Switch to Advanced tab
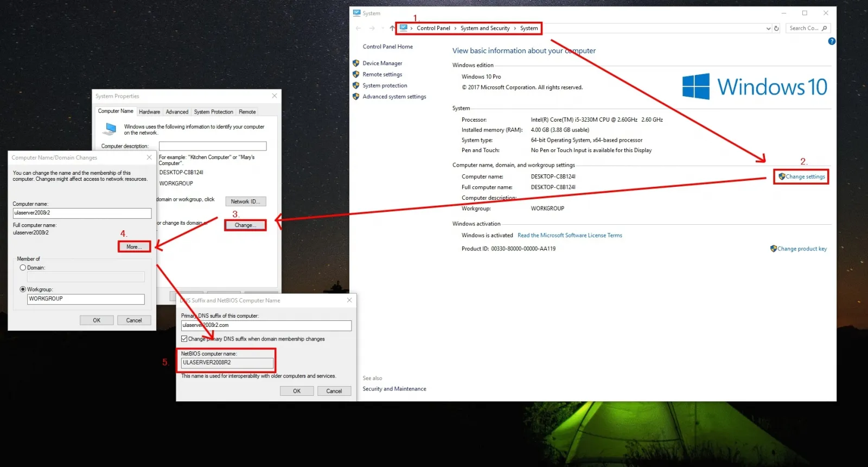The image size is (868, 467). tap(177, 112)
